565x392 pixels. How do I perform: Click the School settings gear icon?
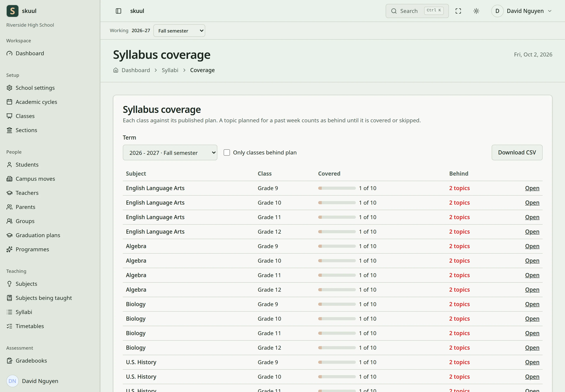pyautogui.click(x=9, y=88)
